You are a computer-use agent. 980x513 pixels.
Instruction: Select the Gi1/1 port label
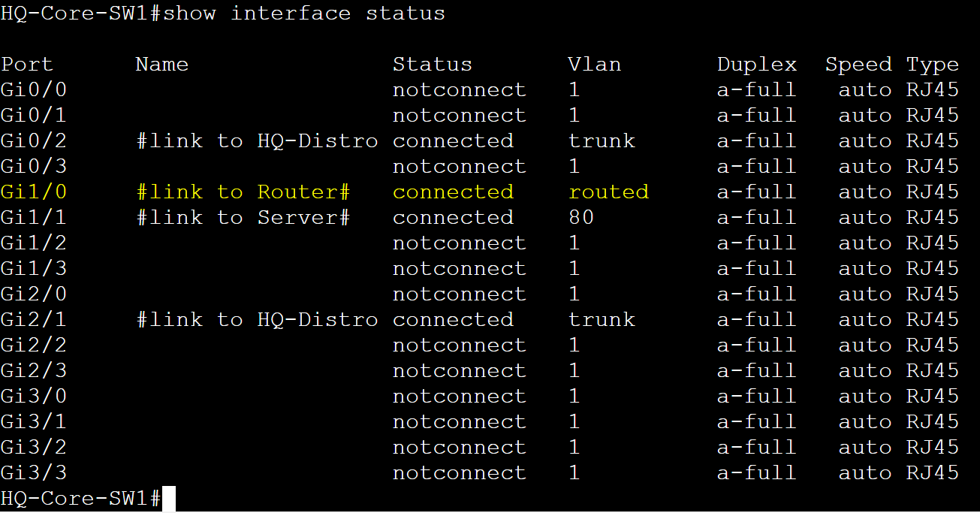point(33,217)
